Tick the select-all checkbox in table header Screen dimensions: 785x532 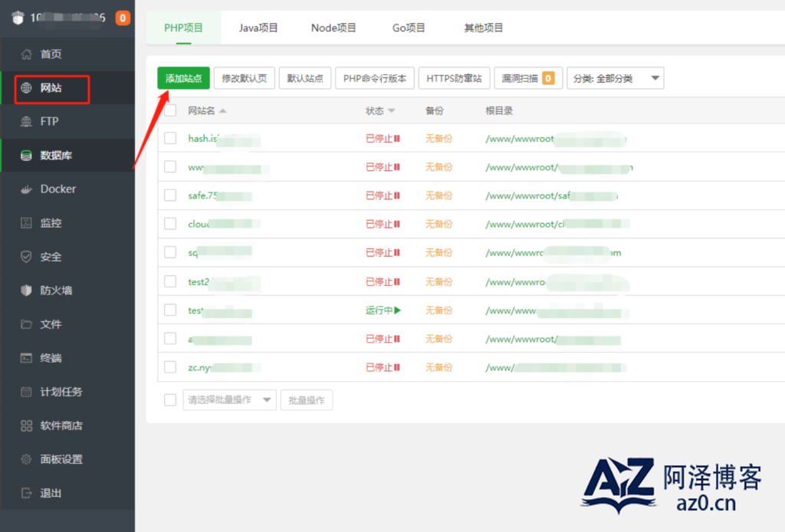tap(170, 110)
